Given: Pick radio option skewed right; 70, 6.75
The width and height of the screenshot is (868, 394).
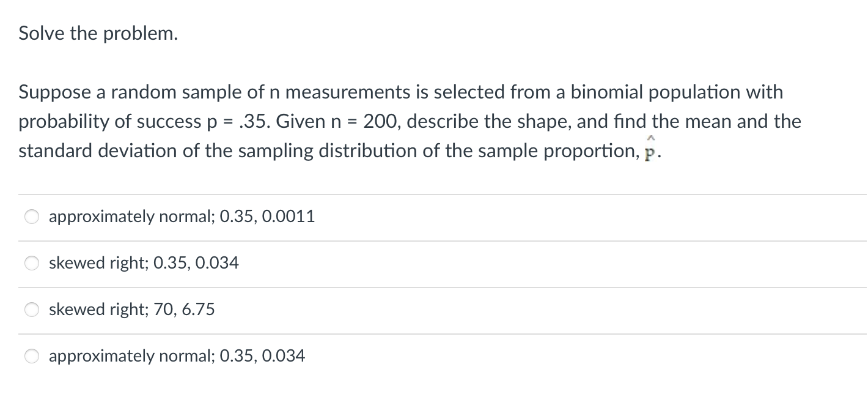Looking at the screenshot, I should (x=32, y=310).
